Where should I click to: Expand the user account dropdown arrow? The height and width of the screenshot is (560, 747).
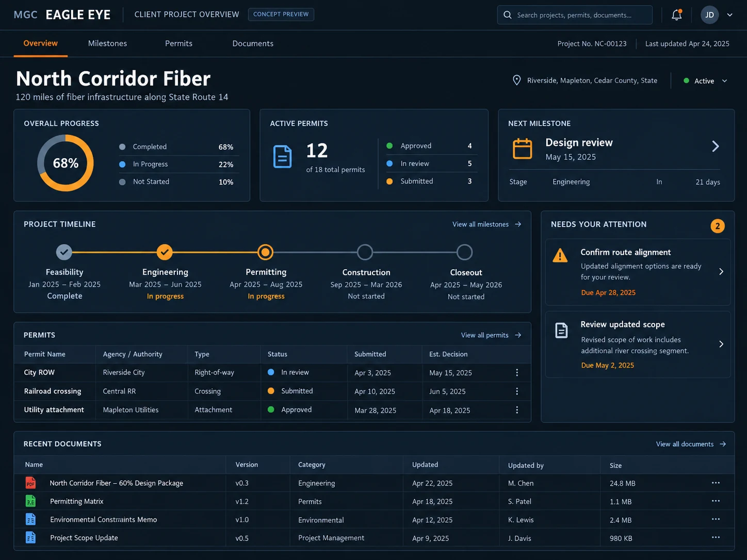click(729, 15)
